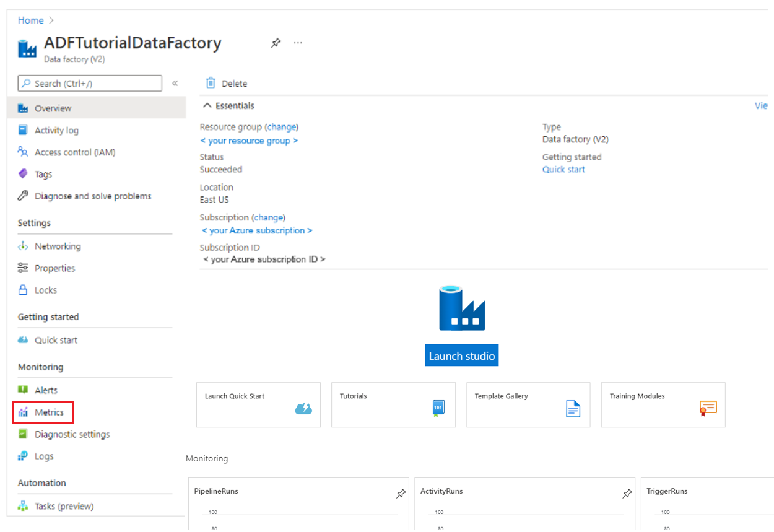774x532 pixels.
Task: Open the ellipsis more options menu
Action: pyautogui.click(x=298, y=43)
